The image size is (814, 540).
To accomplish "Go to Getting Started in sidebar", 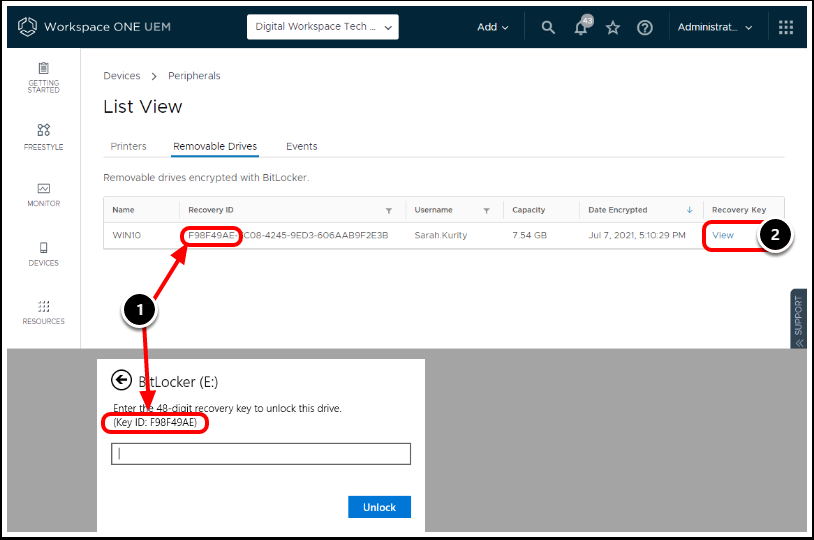I will point(44,77).
